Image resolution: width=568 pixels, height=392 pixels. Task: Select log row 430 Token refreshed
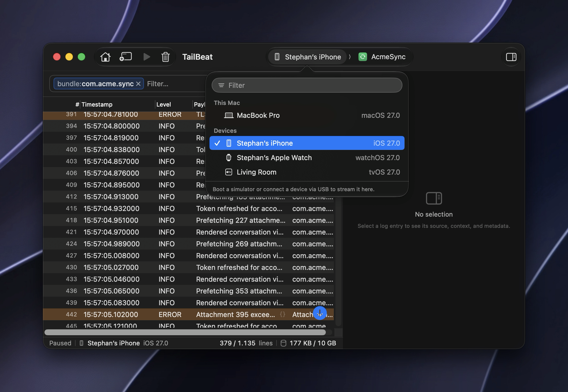pos(188,267)
